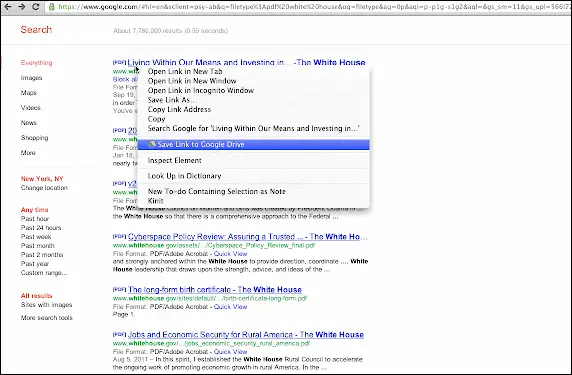Select Sites with images filter

(46, 305)
